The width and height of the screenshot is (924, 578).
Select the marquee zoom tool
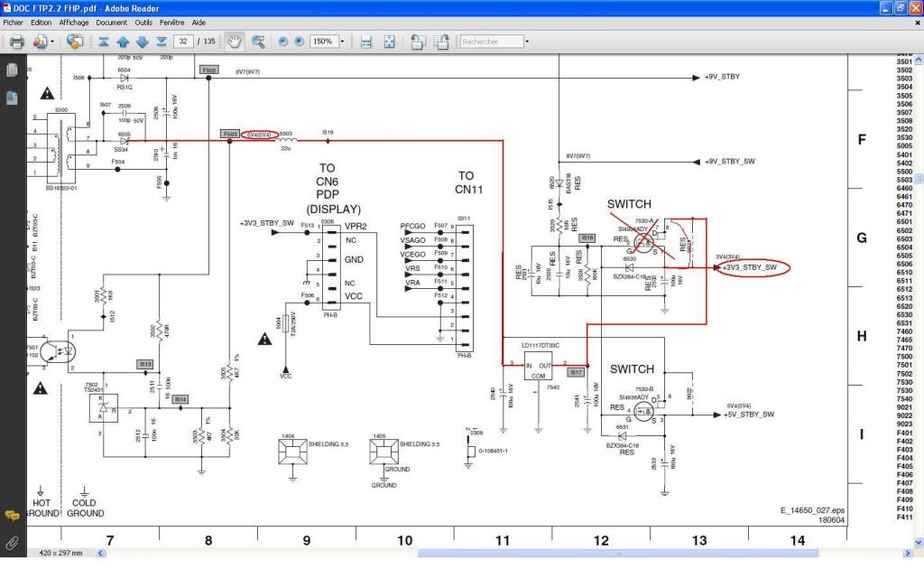(257, 42)
